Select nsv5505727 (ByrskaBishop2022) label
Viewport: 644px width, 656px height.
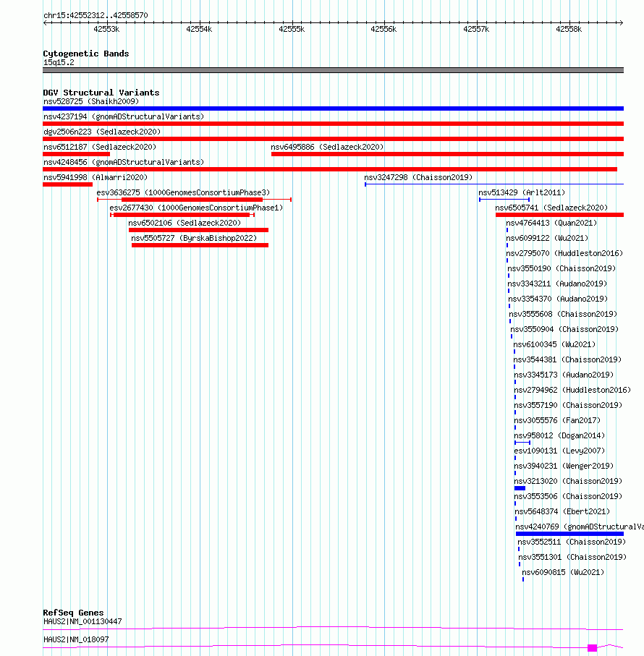coord(194,238)
